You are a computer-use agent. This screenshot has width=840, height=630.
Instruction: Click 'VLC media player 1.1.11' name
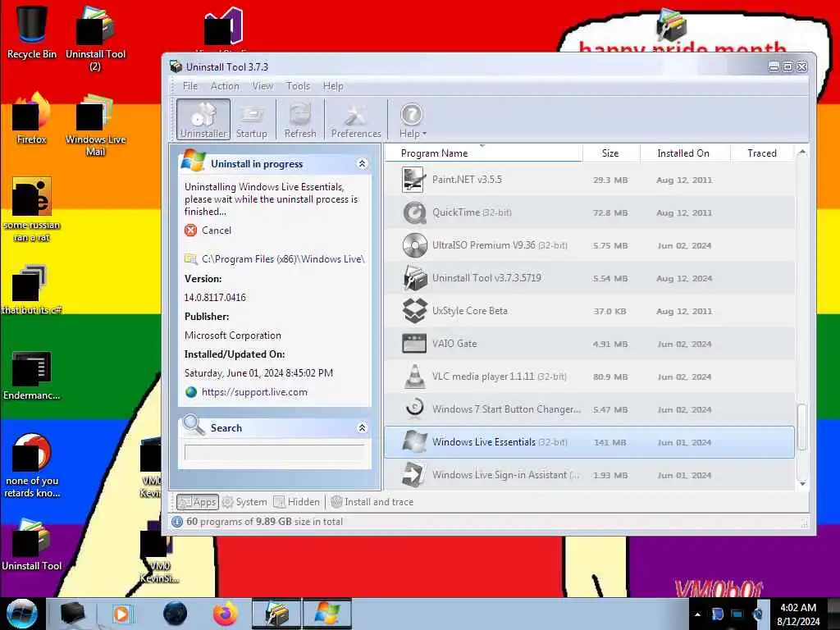[483, 376]
